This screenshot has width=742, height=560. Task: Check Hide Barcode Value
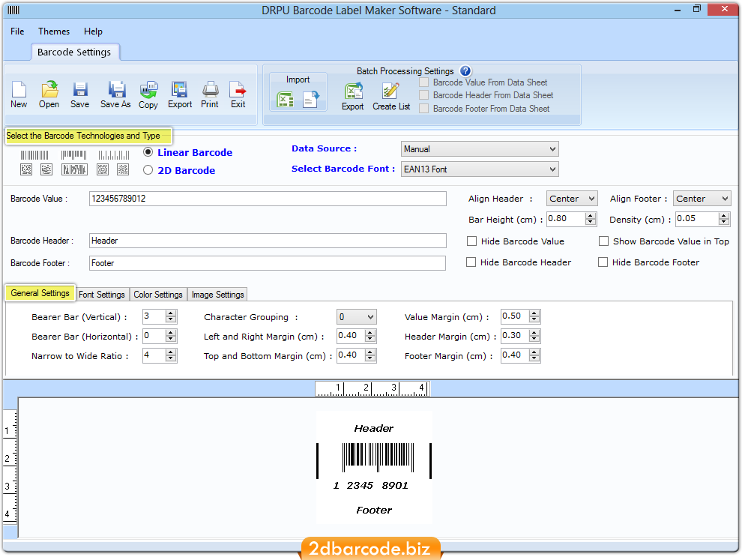coord(471,241)
